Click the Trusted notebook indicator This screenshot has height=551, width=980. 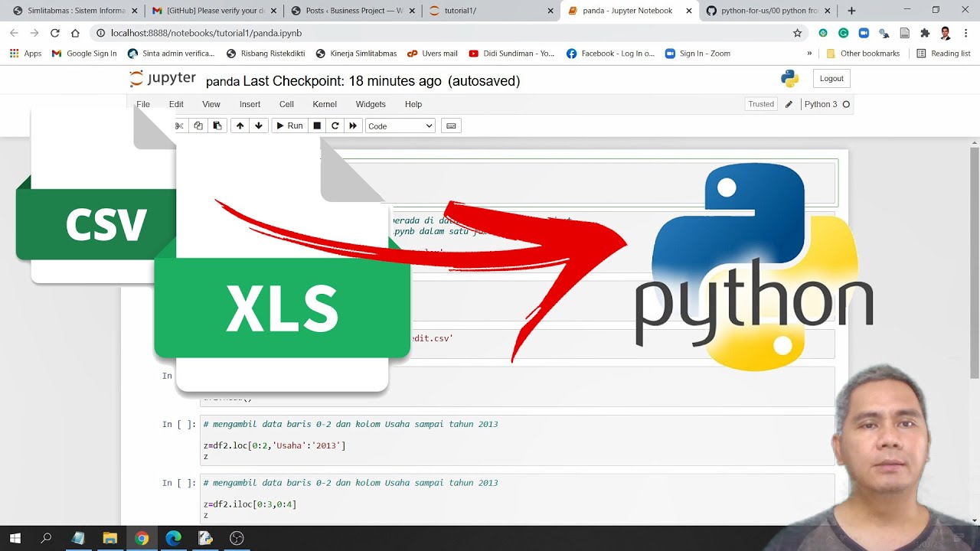click(761, 104)
